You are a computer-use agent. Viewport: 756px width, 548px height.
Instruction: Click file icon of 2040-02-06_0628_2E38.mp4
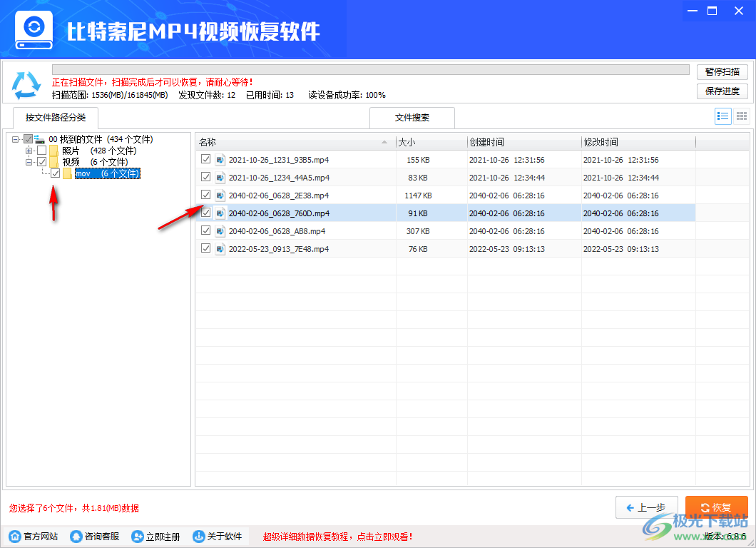pyautogui.click(x=220, y=196)
